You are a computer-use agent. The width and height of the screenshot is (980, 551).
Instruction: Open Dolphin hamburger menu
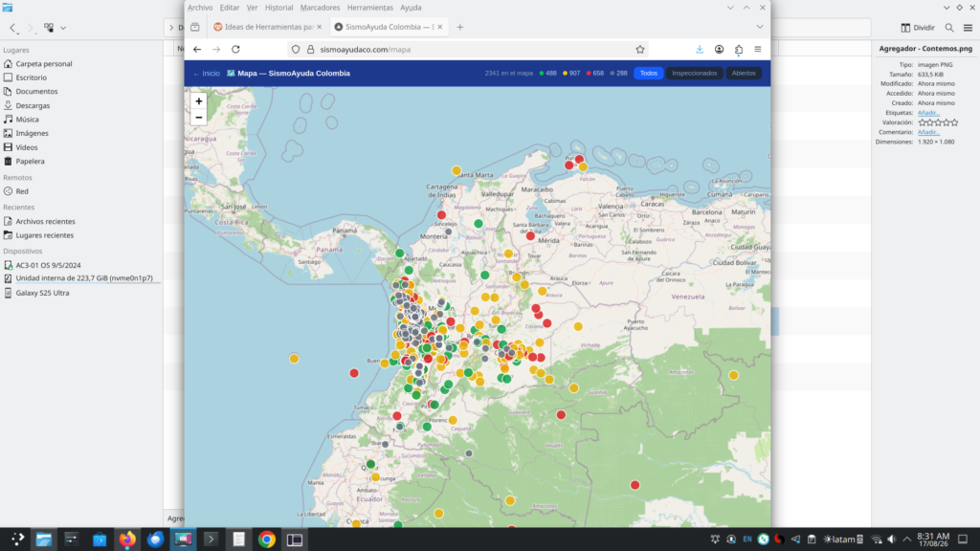[968, 28]
